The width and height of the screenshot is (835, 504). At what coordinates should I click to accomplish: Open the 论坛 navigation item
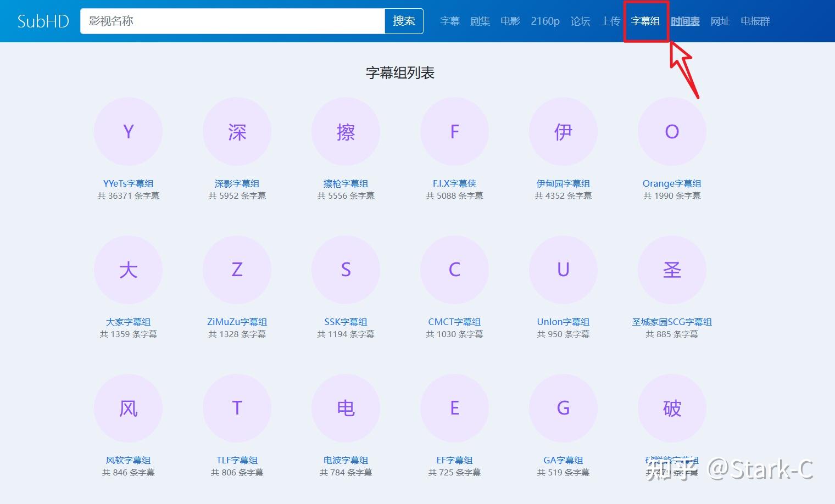(x=580, y=21)
